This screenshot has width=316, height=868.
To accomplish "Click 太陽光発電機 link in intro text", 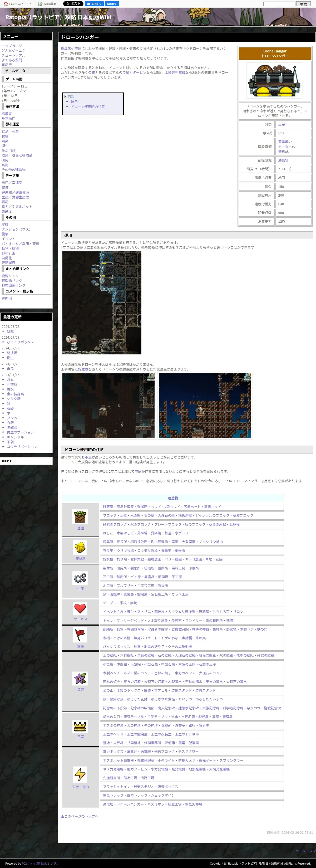I will 175,72.
